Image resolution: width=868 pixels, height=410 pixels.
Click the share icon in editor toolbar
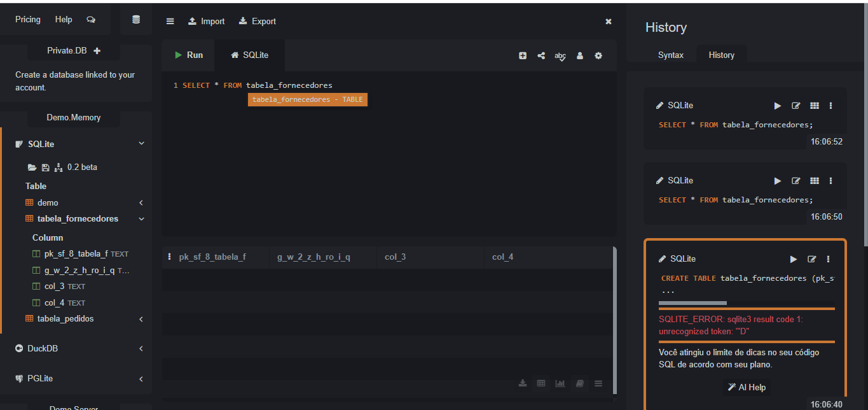point(541,55)
